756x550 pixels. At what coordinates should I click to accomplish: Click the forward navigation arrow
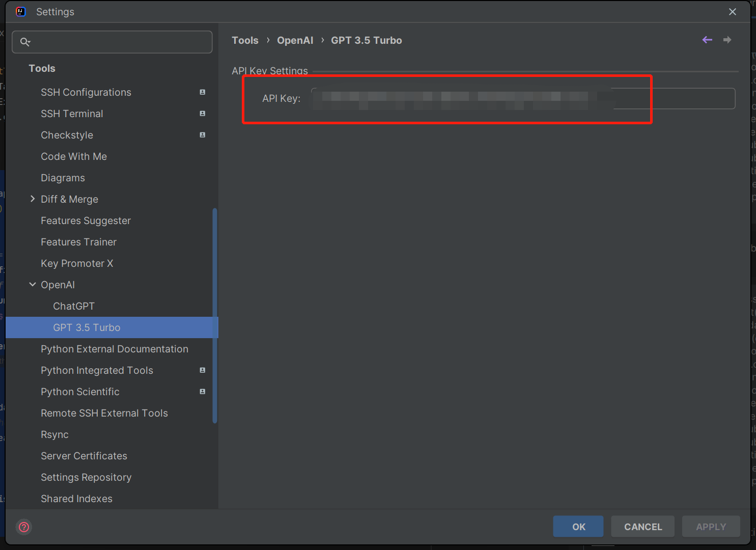(x=727, y=40)
